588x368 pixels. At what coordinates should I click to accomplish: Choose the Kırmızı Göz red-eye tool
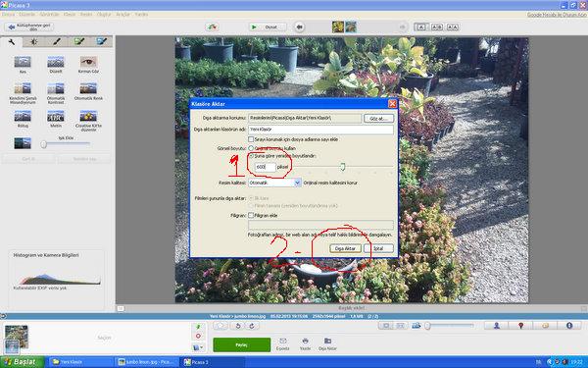pos(88,65)
